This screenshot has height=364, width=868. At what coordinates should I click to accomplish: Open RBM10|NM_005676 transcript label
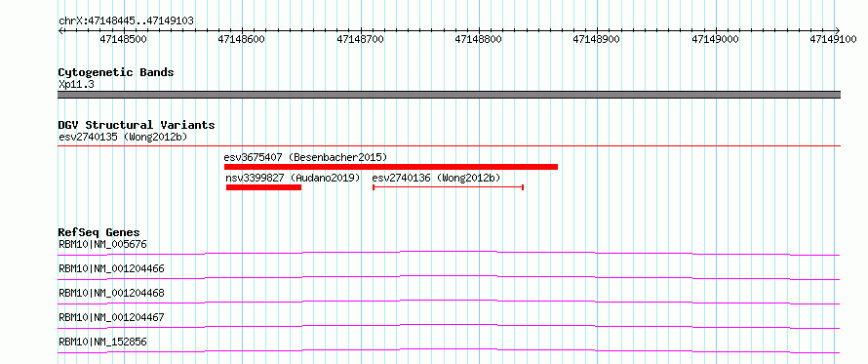click(x=103, y=244)
